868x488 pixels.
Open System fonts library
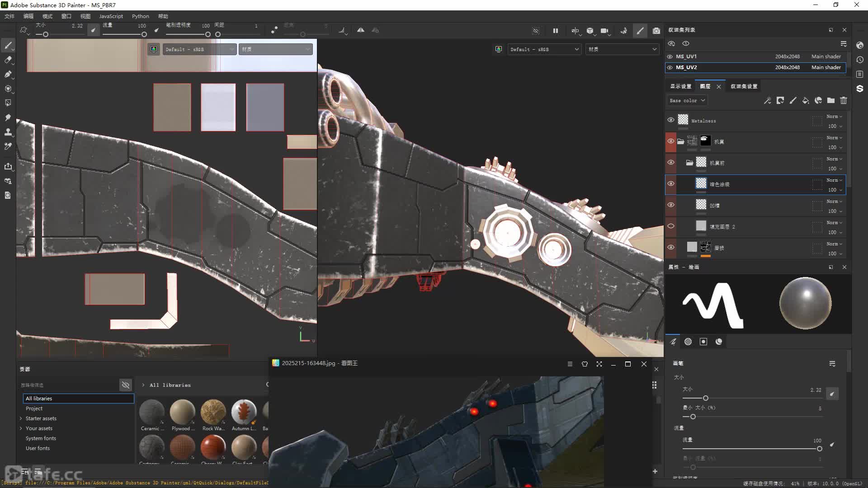(x=41, y=438)
